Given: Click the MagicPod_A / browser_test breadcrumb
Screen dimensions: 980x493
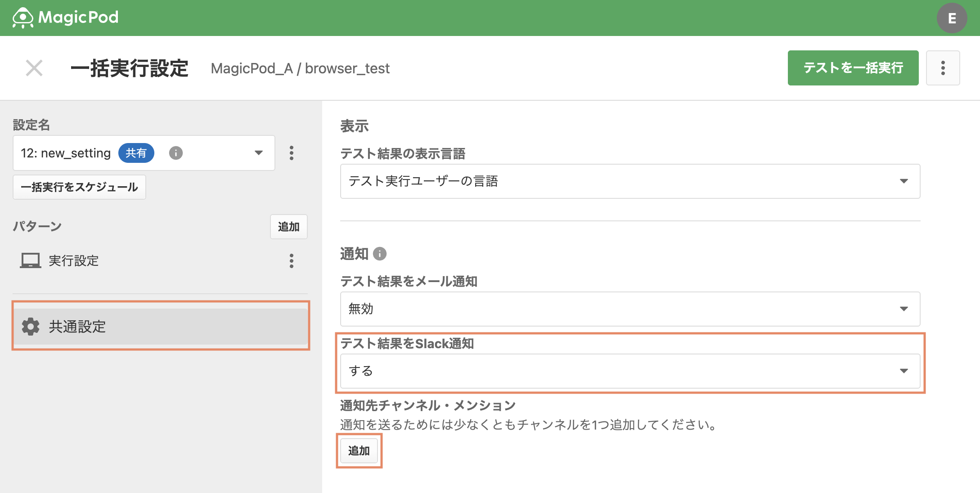Looking at the screenshot, I should (x=300, y=68).
